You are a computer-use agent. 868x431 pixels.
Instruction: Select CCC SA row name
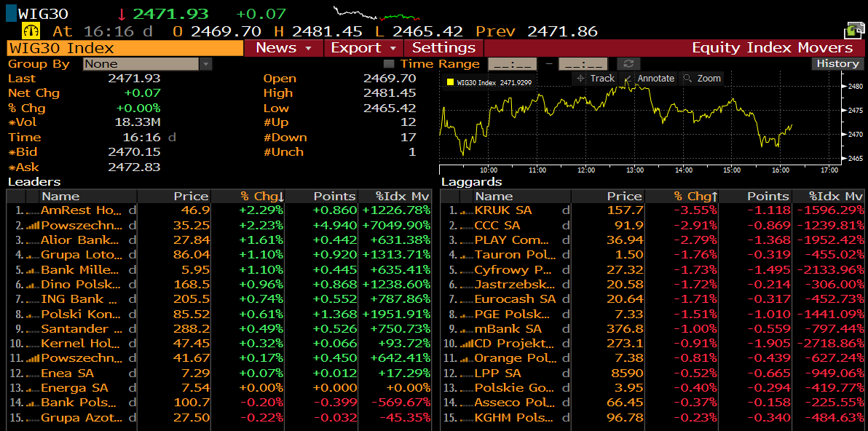pyautogui.click(x=497, y=226)
